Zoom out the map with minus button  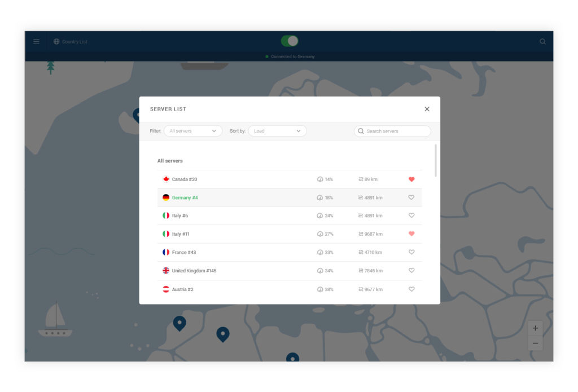535,343
